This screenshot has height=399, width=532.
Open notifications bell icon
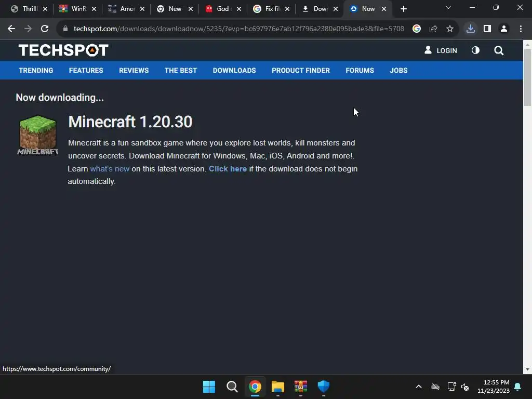518,387
